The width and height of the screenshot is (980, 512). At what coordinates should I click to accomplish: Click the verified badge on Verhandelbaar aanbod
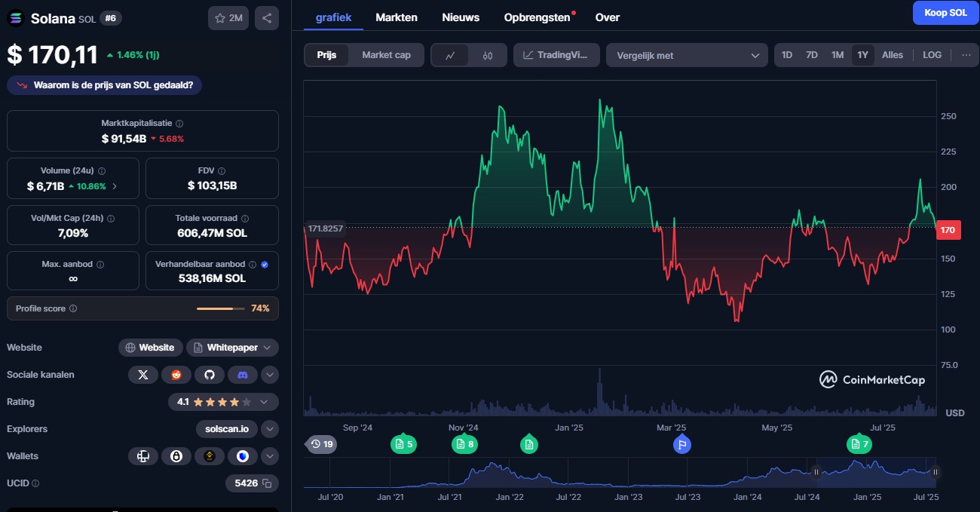pyautogui.click(x=265, y=265)
